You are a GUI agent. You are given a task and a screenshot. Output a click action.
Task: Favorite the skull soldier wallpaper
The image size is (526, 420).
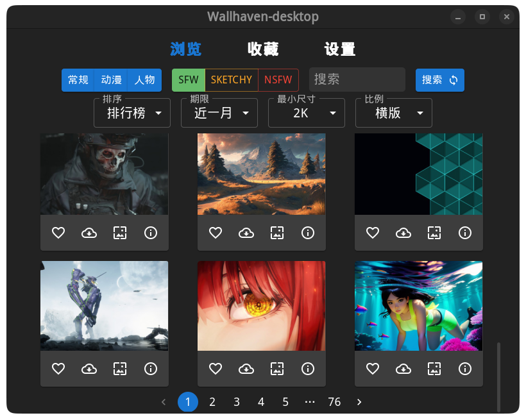click(58, 233)
